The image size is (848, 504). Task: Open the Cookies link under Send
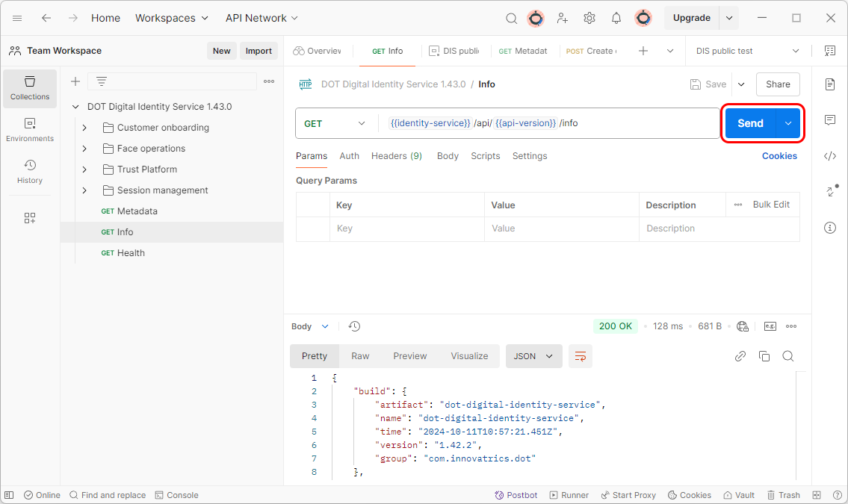(x=779, y=156)
